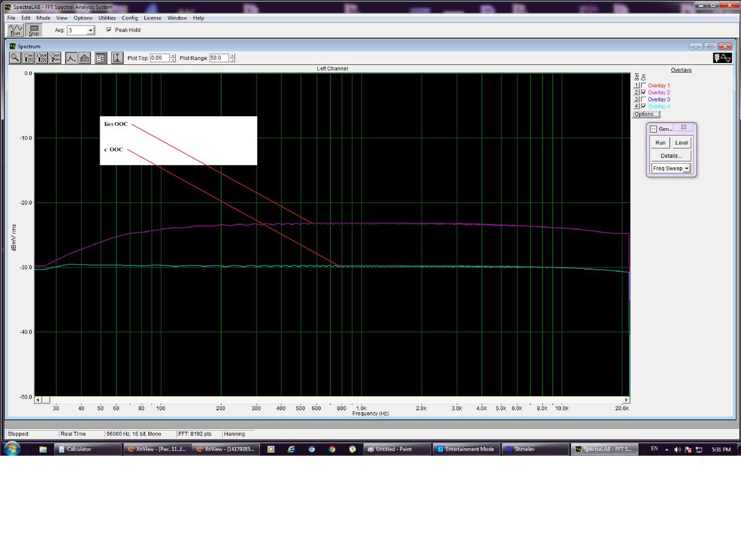Screen dimensions: 741x560
Task: Open the Avg dropdown list
Action: [x=91, y=30]
